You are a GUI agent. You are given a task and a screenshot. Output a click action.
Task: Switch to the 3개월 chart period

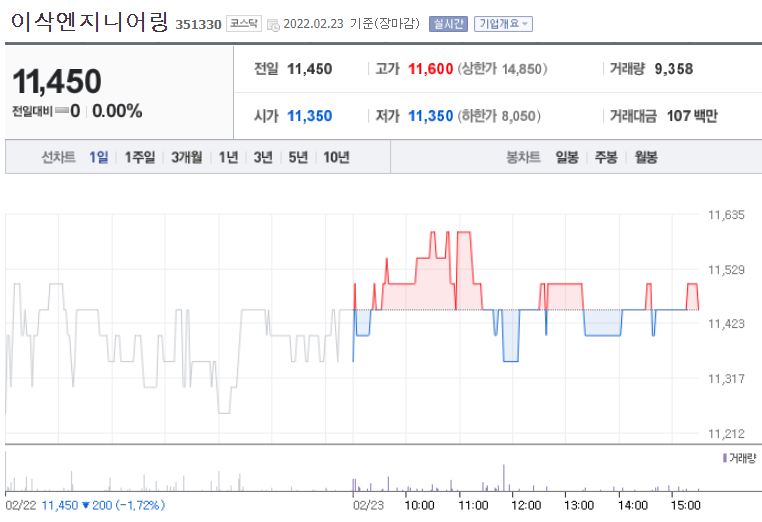(x=187, y=157)
